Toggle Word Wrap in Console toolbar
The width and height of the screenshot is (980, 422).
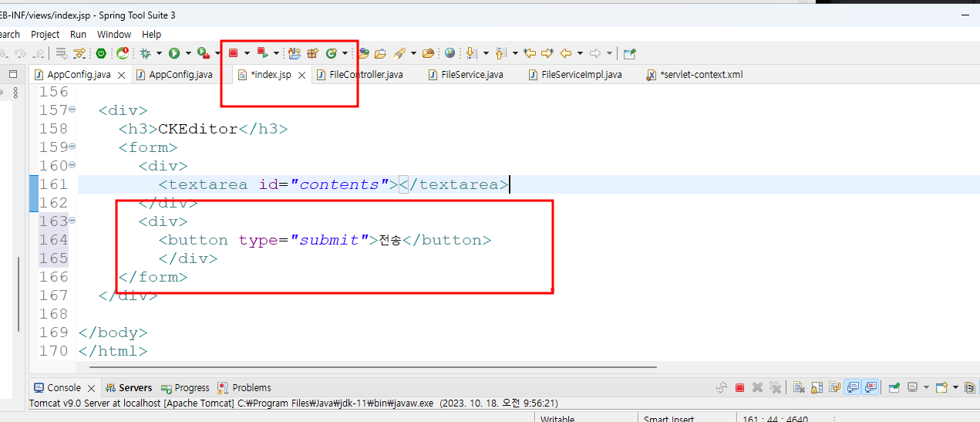834,387
